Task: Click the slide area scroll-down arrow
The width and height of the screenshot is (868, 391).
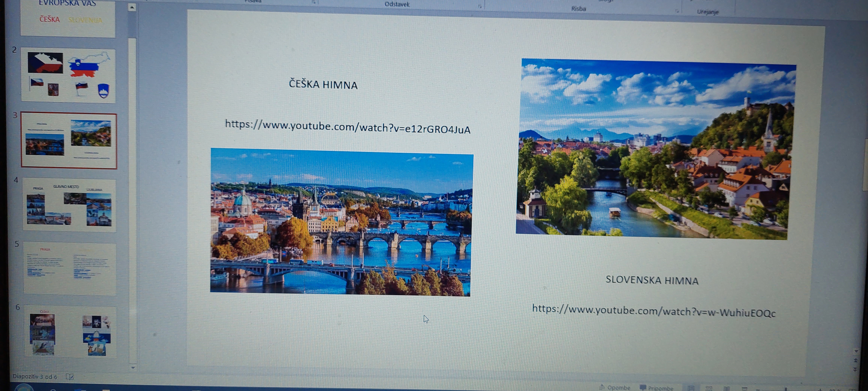Action: tap(856, 352)
